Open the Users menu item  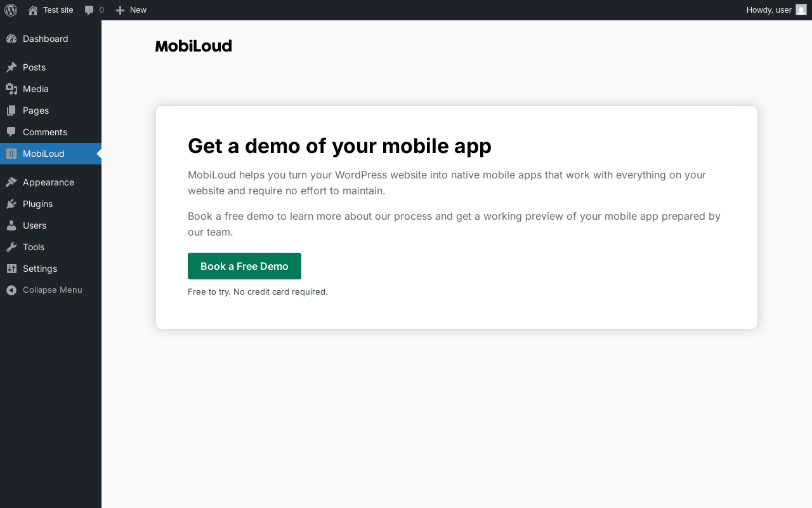tap(51, 225)
